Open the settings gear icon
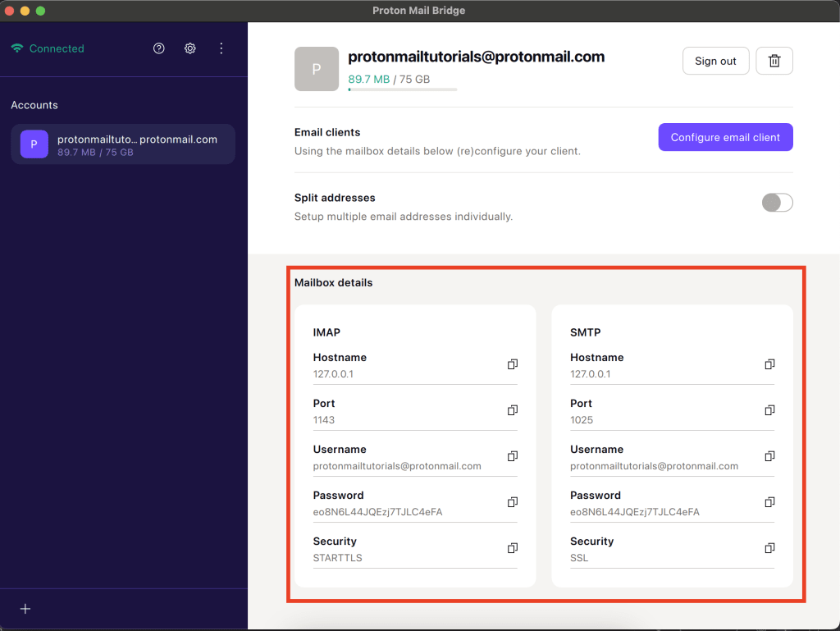The height and width of the screenshot is (631, 840). tap(189, 48)
